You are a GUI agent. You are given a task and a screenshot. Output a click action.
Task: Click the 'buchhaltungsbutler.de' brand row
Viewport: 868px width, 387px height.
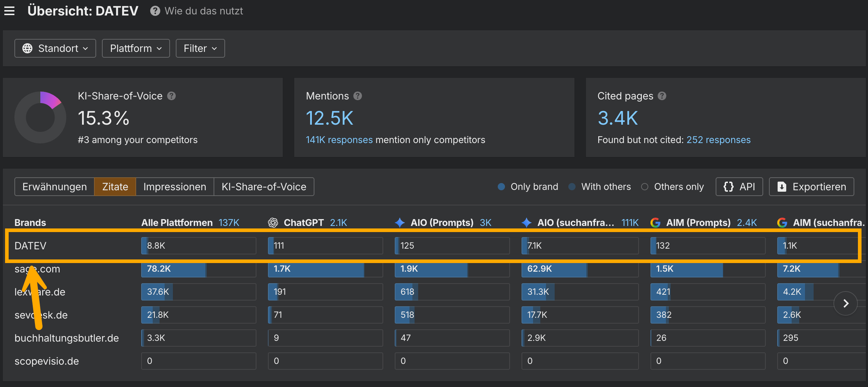67,338
